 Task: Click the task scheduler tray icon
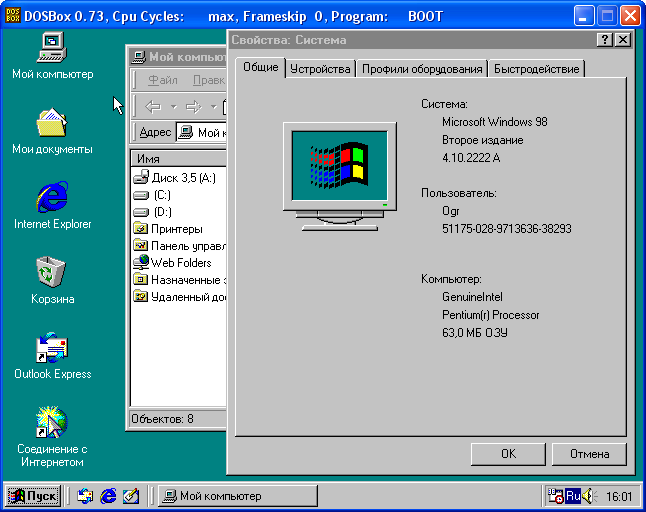pyautogui.click(x=555, y=496)
